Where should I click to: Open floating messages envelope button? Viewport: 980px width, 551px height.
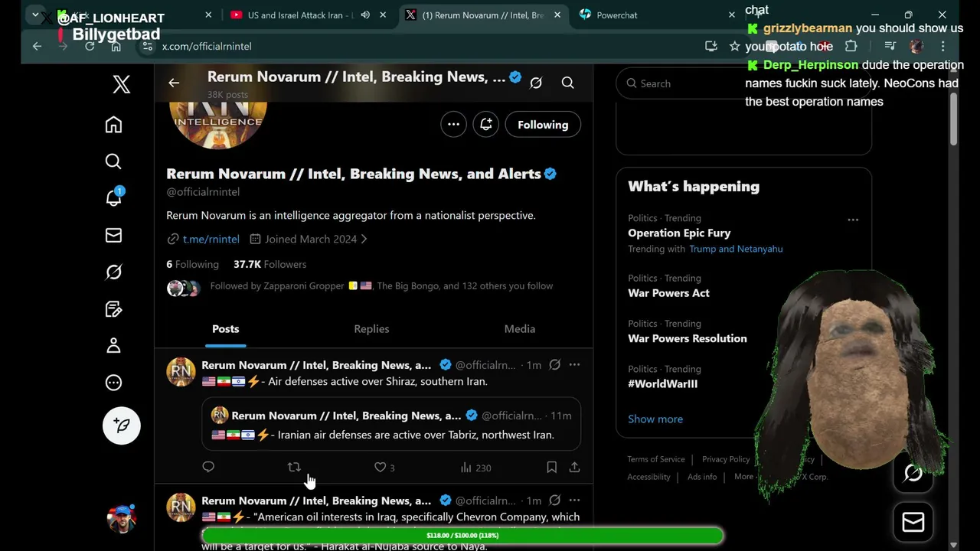coord(913,522)
